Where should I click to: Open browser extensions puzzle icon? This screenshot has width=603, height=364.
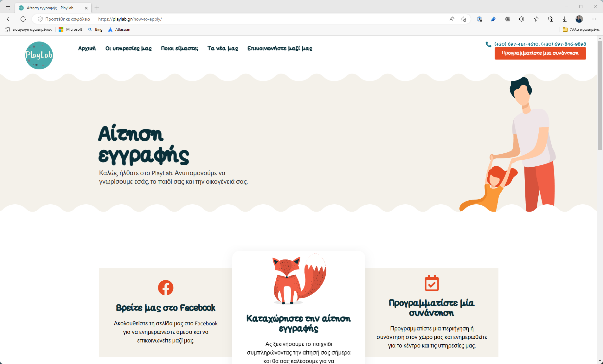[521, 19]
